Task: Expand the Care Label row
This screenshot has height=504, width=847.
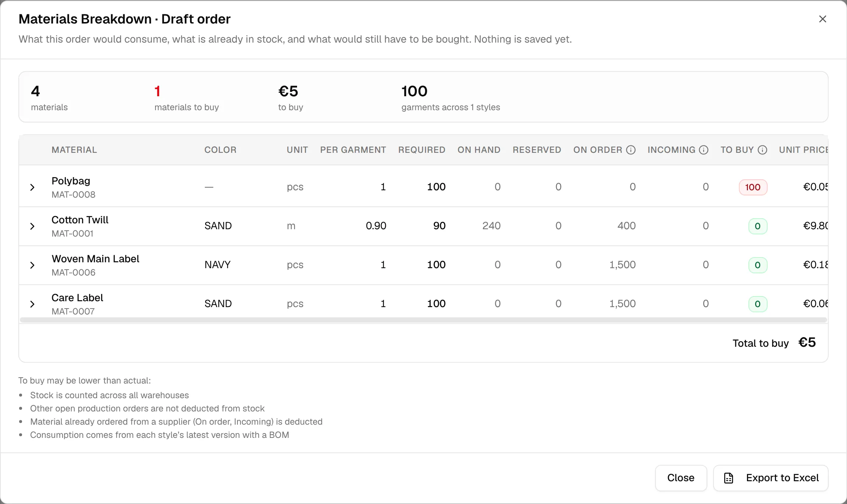Action: coord(32,304)
